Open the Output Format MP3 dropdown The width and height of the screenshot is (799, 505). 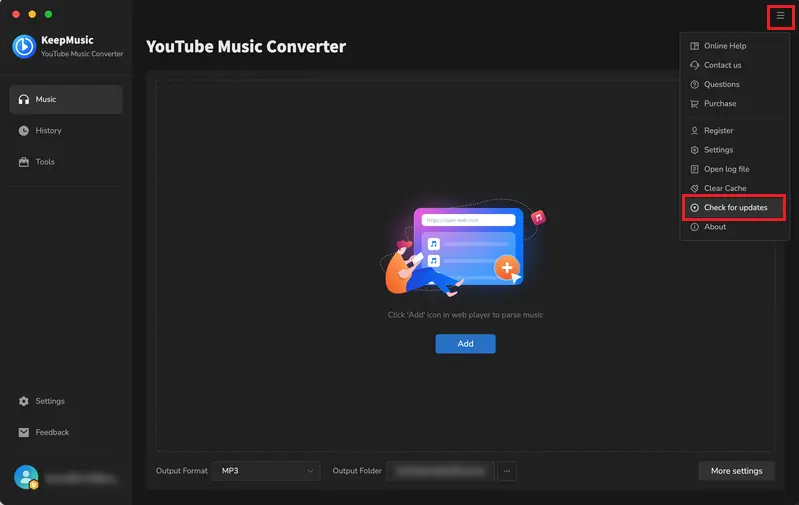click(x=267, y=471)
